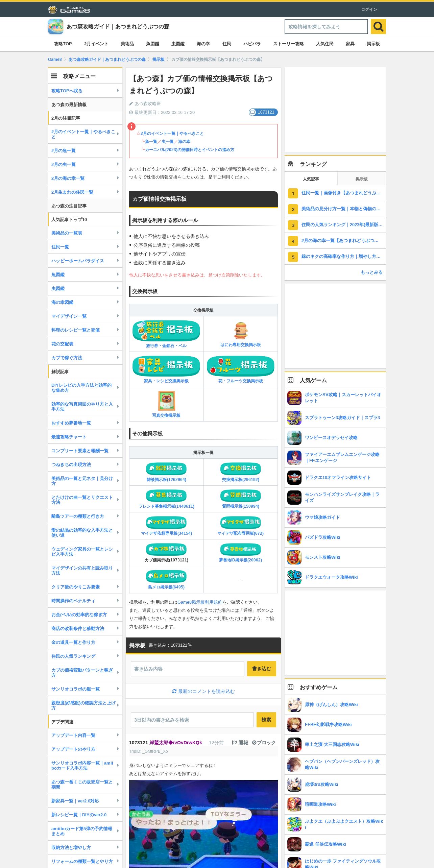Expand the カブで稼ぐ方法 sidebar arrow

[x=118, y=358]
